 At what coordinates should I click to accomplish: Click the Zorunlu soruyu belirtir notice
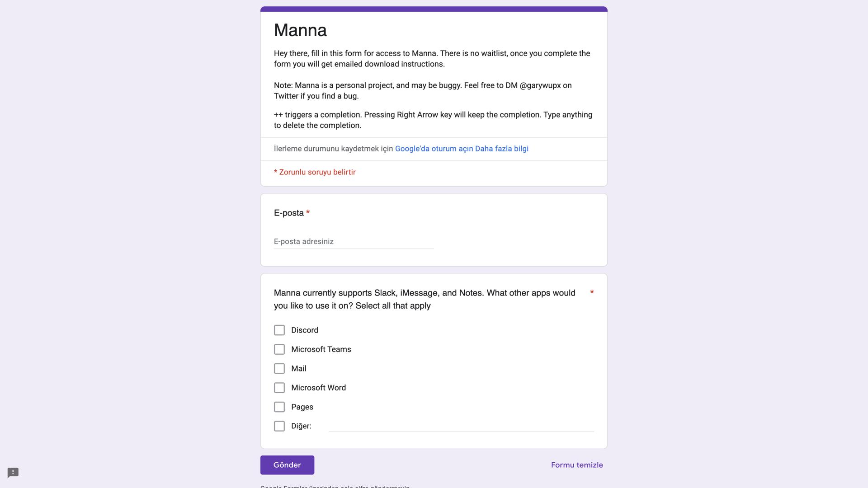pyautogui.click(x=315, y=172)
